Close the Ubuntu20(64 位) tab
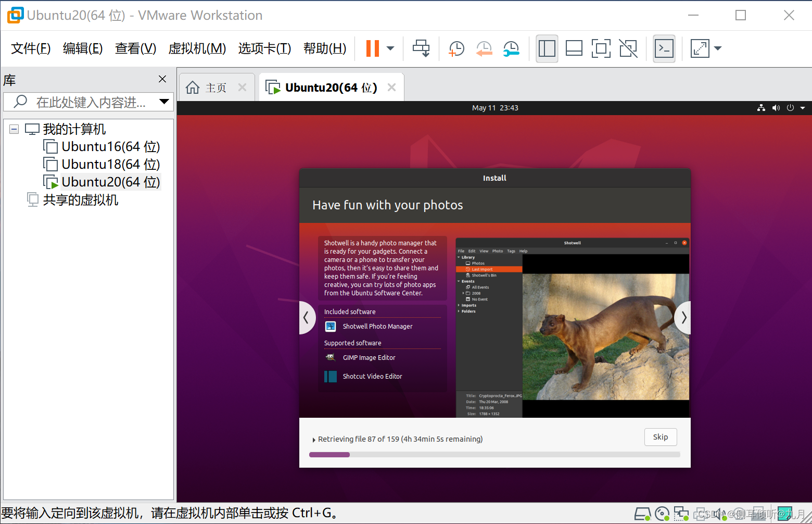This screenshot has width=812, height=524. pyautogui.click(x=392, y=88)
